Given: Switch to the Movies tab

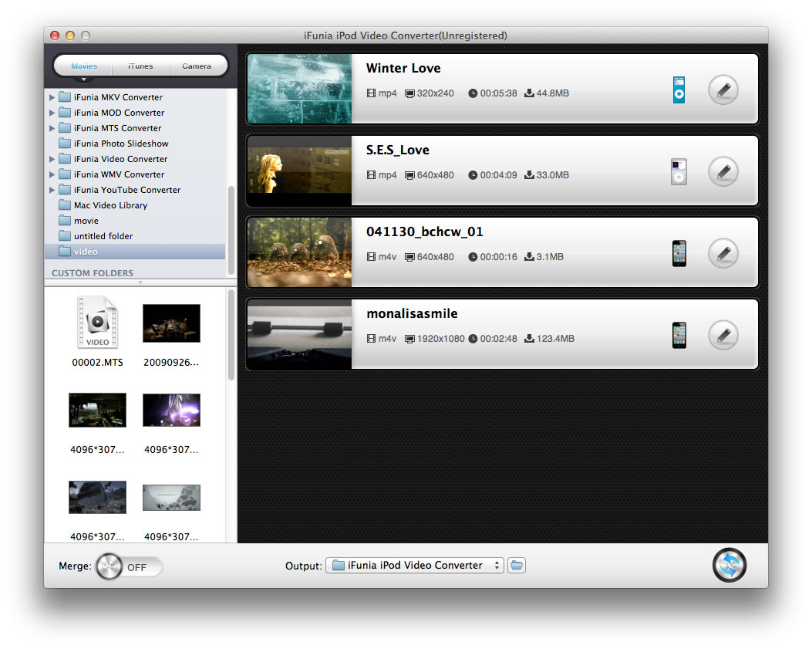Looking at the screenshot, I should coord(84,66).
